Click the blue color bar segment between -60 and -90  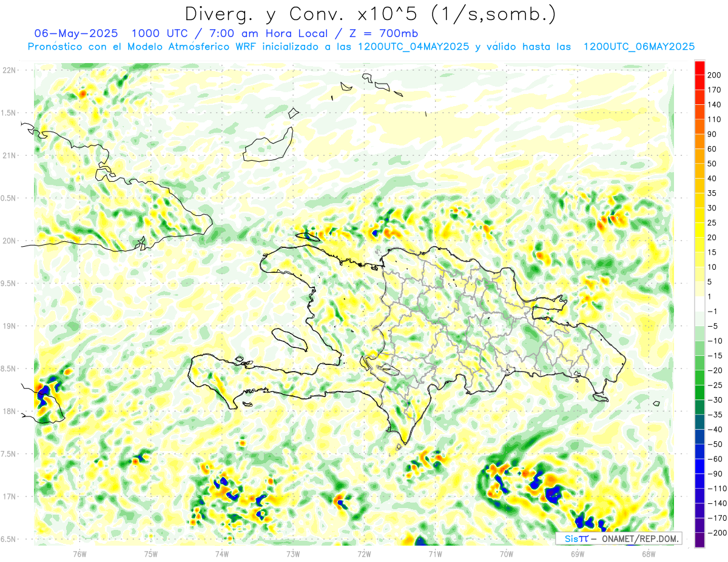point(699,466)
